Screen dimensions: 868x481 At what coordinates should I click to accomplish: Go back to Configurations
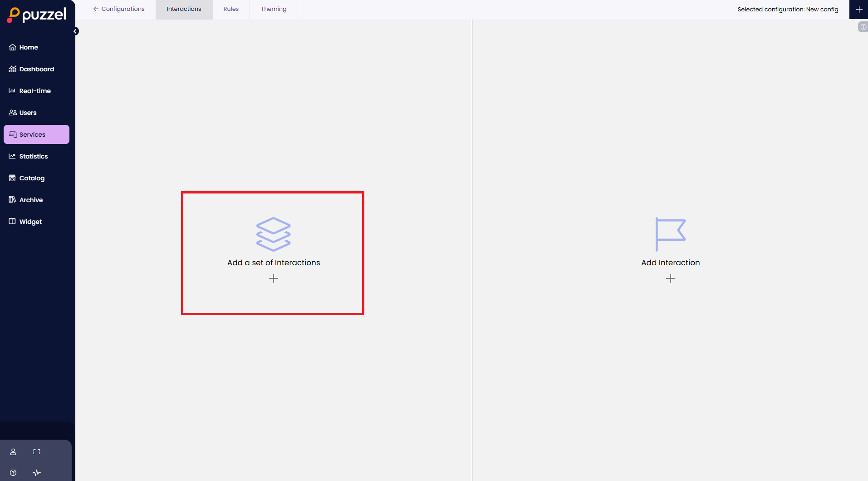click(119, 9)
